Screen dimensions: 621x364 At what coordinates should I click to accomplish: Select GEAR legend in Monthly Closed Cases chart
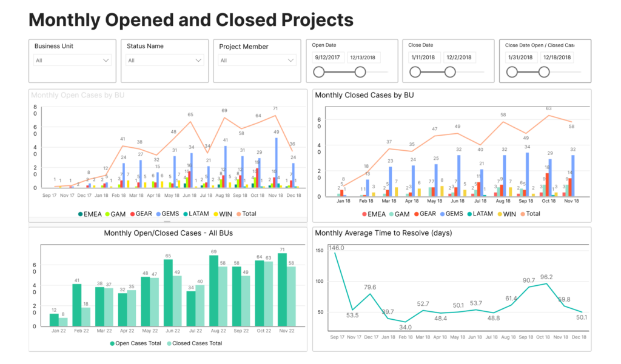coord(425,214)
